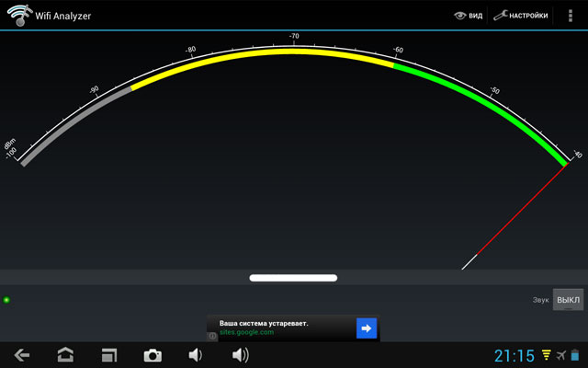Click the Ваша система устаревает ad text
This screenshot has height=368, width=588.
click(x=264, y=323)
